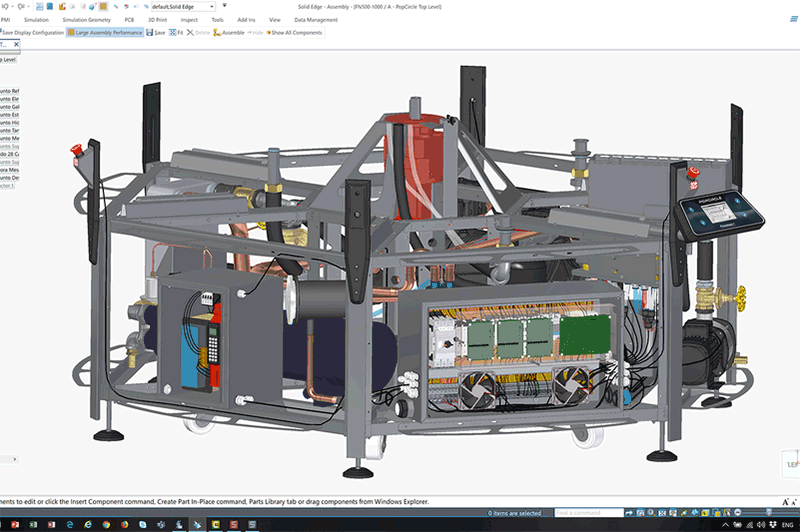Open the Inspect ribbon tab
This screenshot has width=800, height=532.
pos(189,20)
